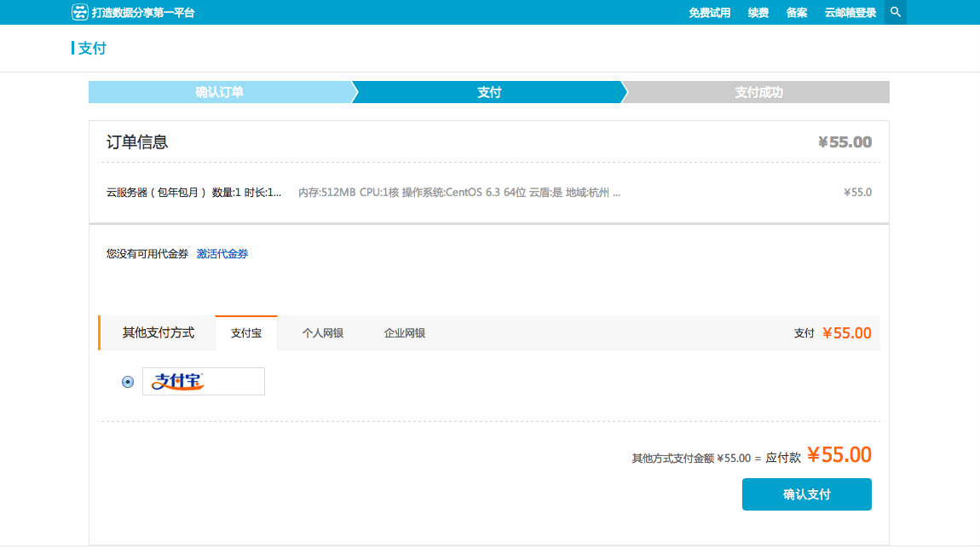Click the 支付 step in progress bar
The width and height of the screenshot is (980, 560).
click(488, 91)
